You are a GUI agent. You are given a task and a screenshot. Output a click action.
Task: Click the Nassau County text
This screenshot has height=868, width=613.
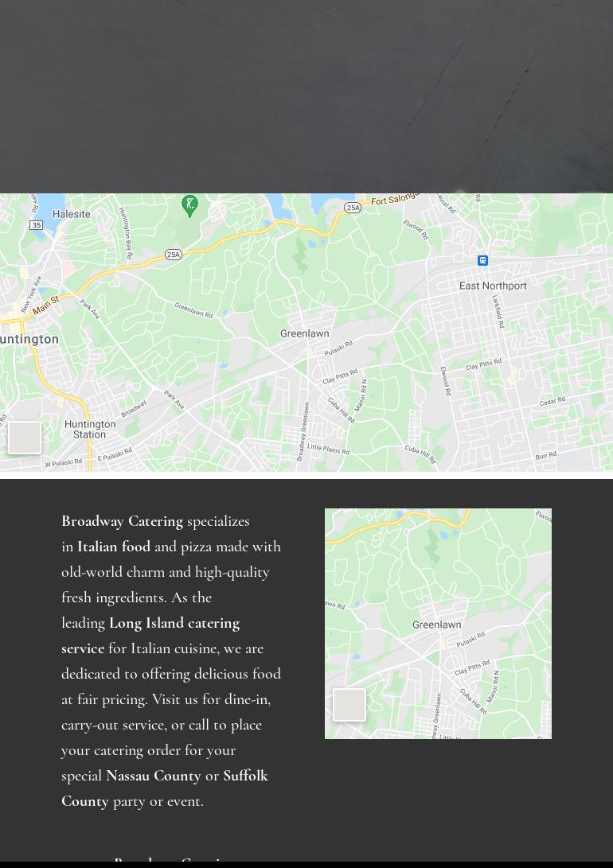153,776
